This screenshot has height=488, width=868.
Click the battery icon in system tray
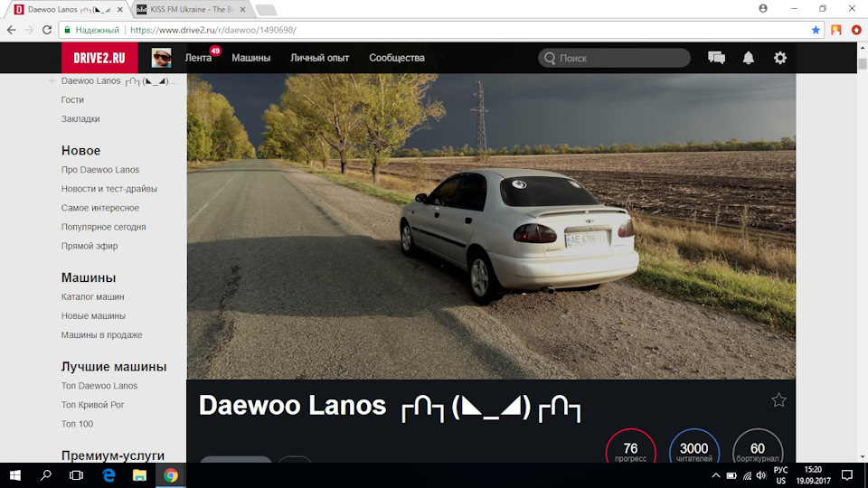731,475
